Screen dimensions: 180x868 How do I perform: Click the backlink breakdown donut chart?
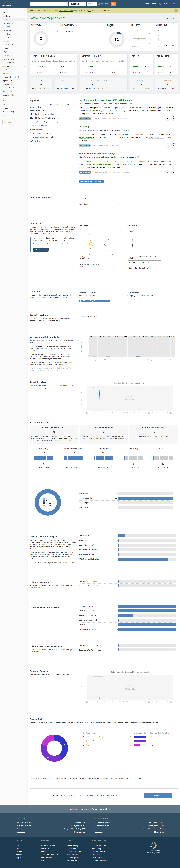coord(48,502)
